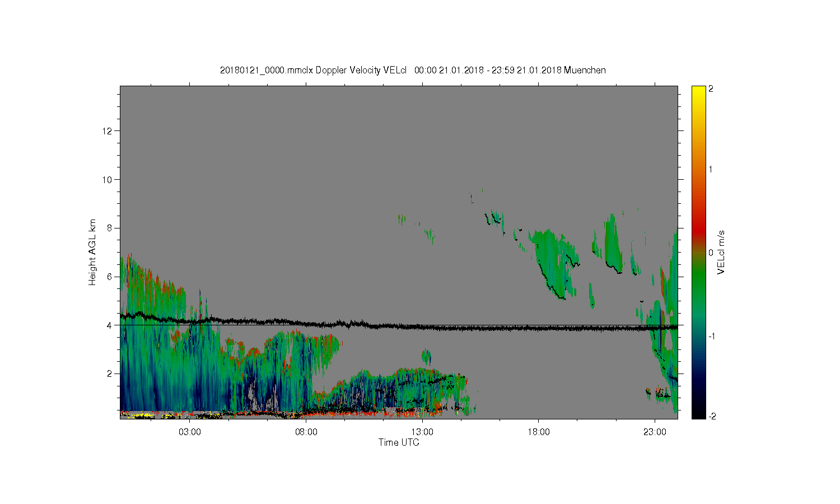Select the 13:00 time tick label
This screenshot has height=504, width=840.
pos(422,432)
